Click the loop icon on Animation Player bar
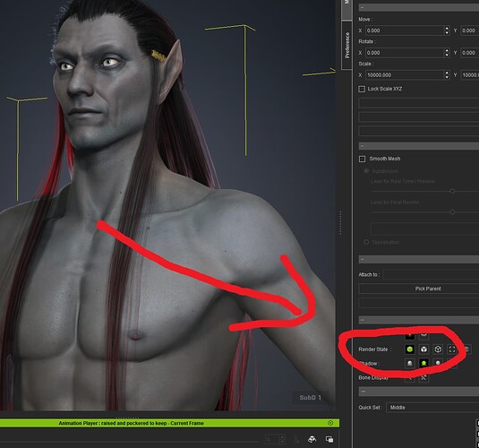 point(330,423)
